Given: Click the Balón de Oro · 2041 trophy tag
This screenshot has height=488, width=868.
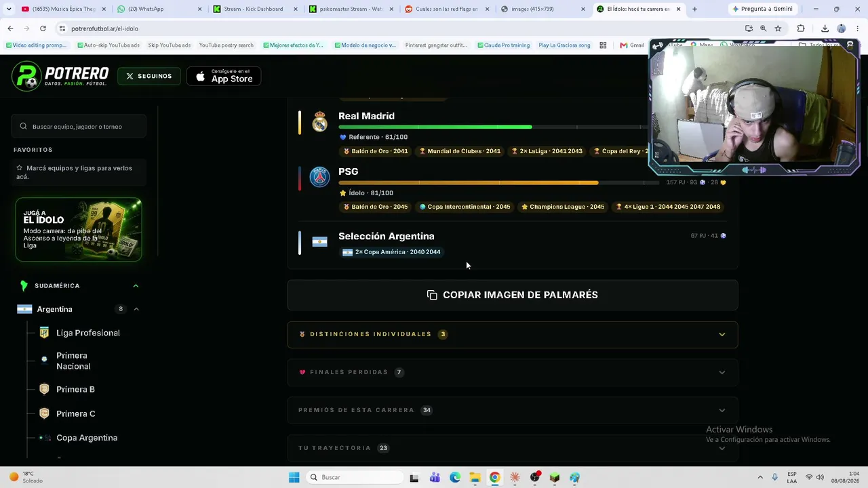Looking at the screenshot, I should (376, 151).
